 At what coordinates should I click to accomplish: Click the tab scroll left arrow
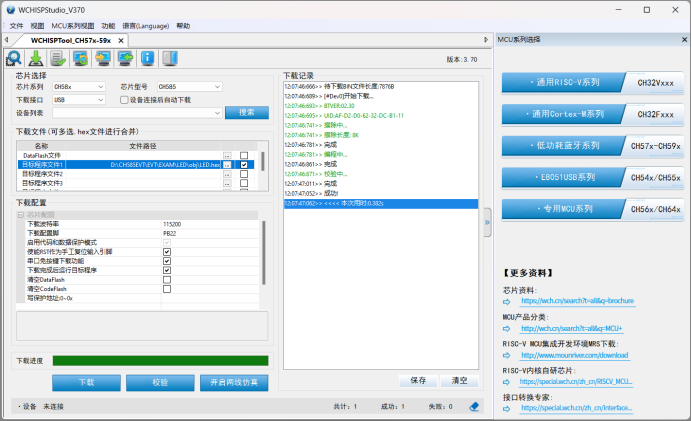[6, 40]
